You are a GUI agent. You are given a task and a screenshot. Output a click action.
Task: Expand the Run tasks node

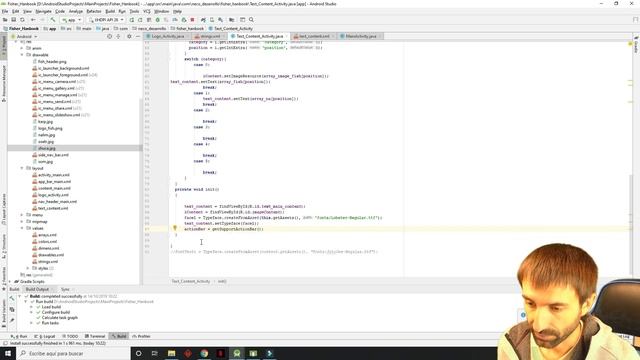[31, 323]
